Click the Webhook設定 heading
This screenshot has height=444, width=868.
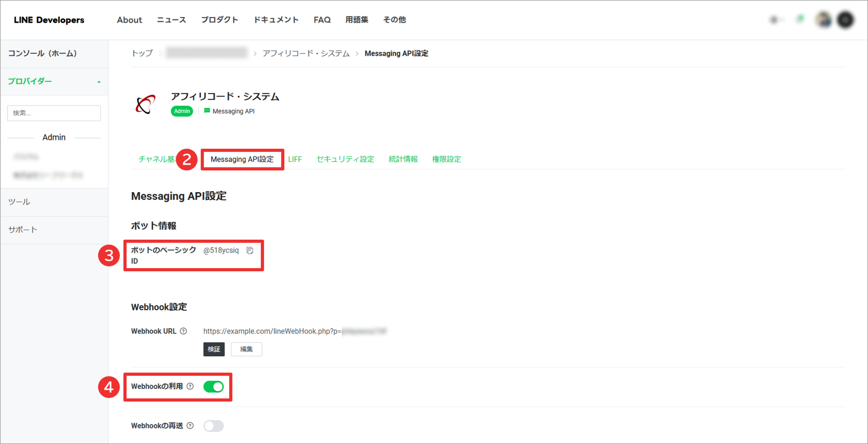point(159,307)
